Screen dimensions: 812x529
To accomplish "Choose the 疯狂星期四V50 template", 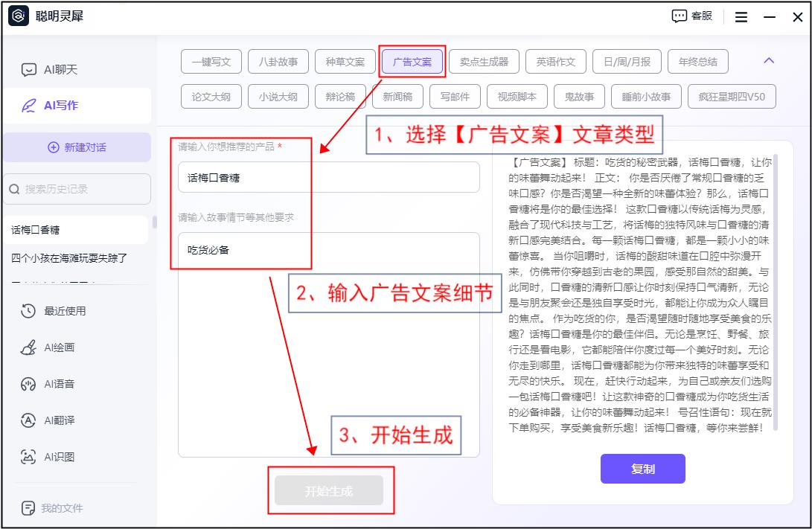I will [732, 97].
